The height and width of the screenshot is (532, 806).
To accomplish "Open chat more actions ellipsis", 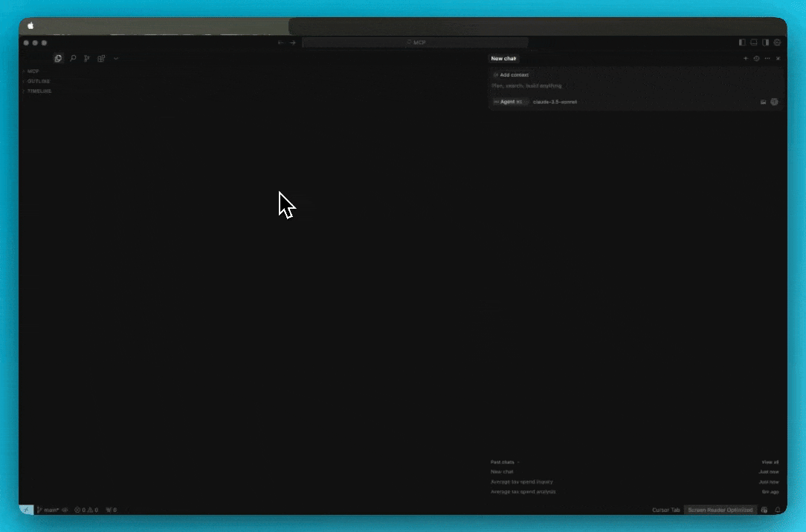I will tap(767, 59).
